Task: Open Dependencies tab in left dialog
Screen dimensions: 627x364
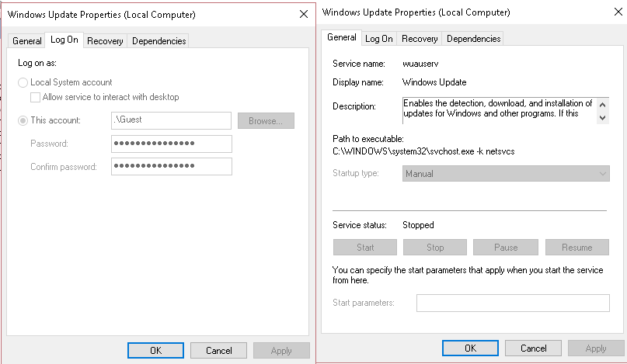Action: click(158, 41)
